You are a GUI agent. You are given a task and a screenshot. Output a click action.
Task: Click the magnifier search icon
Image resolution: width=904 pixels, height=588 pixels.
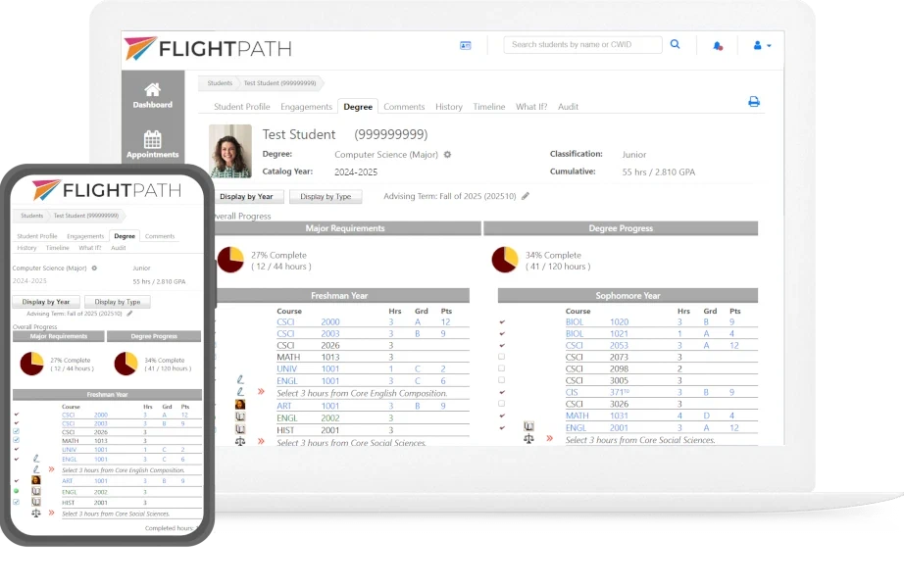[x=676, y=44]
